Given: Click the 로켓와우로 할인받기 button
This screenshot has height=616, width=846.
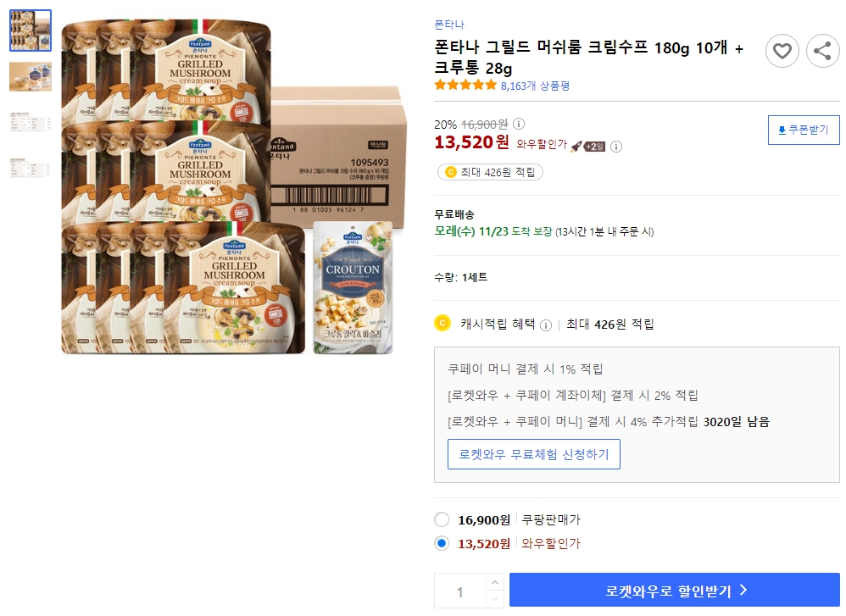Looking at the screenshot, I should pos(674,589).
